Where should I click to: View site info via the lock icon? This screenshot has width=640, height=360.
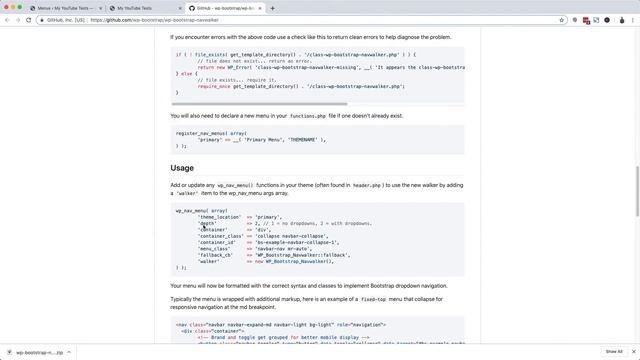[x=42, y=20]
